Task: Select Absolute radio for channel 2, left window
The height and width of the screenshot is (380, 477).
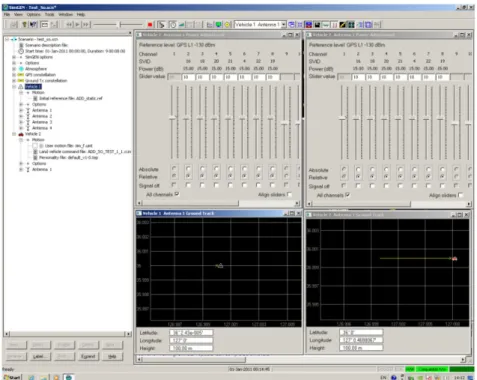Action: pos(188,168)
